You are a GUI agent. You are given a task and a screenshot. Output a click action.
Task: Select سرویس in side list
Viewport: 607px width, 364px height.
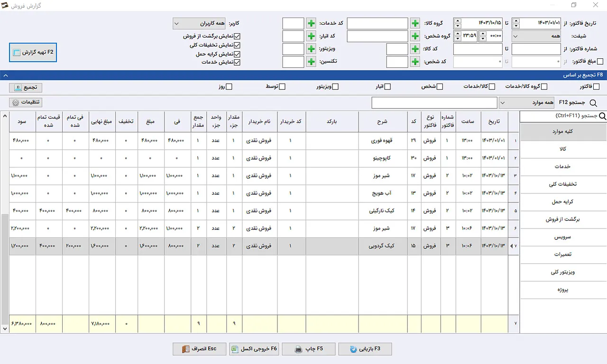point(563,237)
